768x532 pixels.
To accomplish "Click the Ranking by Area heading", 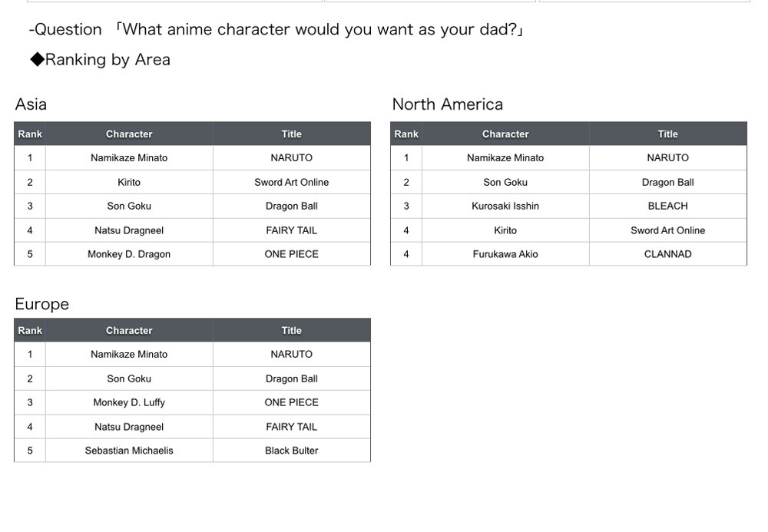I will 100,60.
